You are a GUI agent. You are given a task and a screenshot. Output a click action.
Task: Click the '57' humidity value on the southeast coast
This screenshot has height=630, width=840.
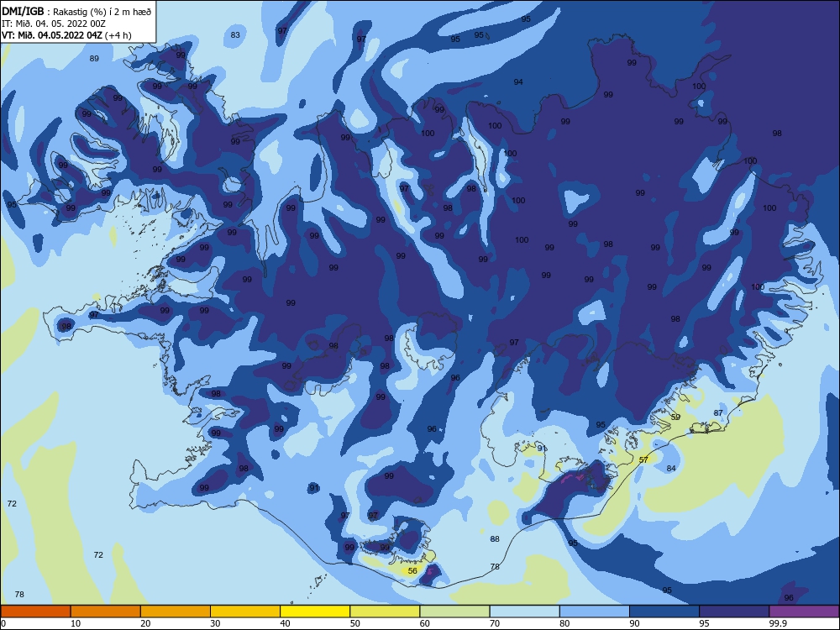point(643,459)
